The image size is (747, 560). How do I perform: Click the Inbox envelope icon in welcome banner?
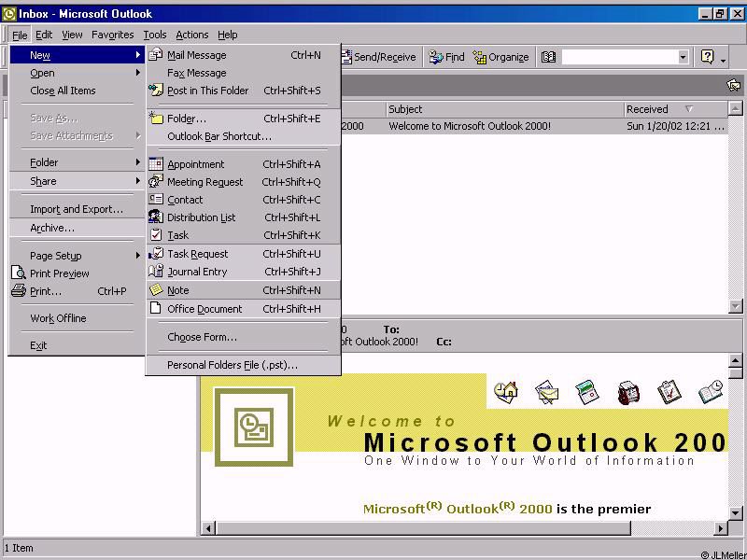[546, 393]
